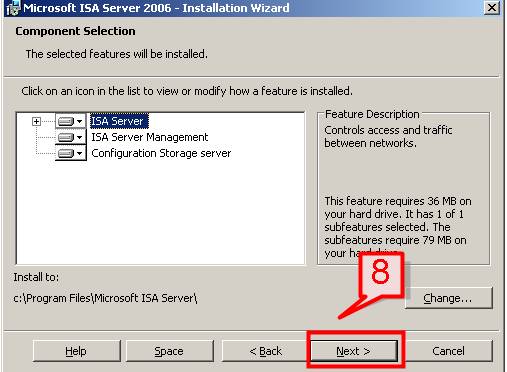507x372 pixels.
Task: Change the installation folder
Action: [x=448, y=298]
